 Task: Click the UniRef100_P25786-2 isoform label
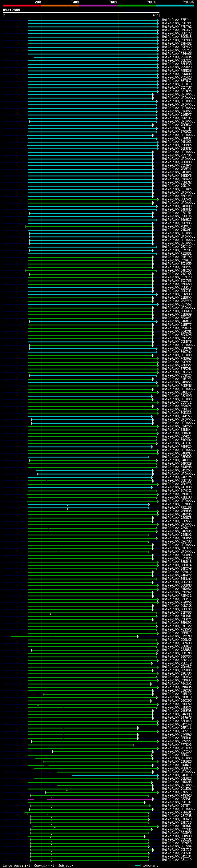tap(179, 250)
